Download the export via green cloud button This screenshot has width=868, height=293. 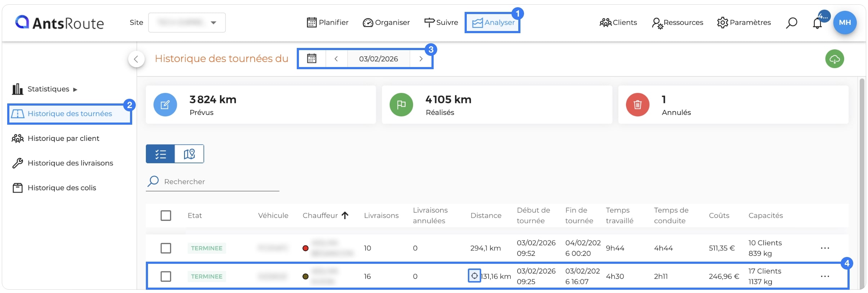(835, 59)
